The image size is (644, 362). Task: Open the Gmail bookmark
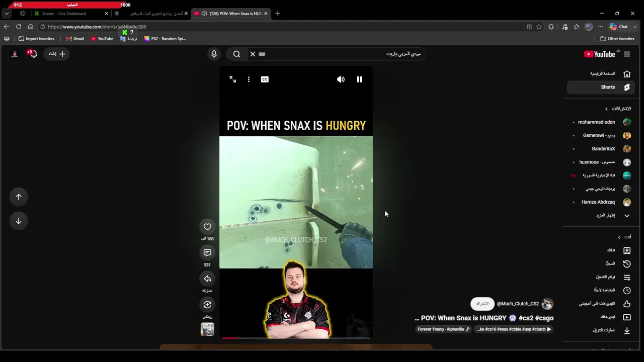click(x=75, y=39)
